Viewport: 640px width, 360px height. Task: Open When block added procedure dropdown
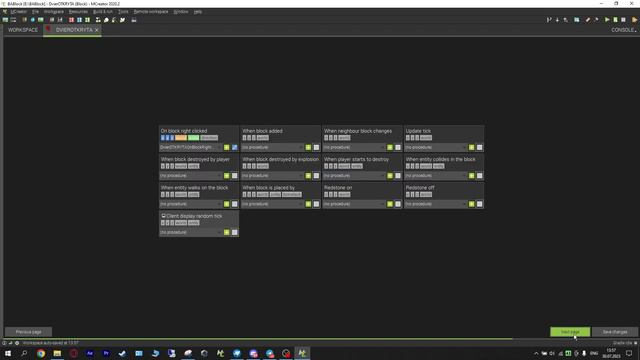[272, 147]
